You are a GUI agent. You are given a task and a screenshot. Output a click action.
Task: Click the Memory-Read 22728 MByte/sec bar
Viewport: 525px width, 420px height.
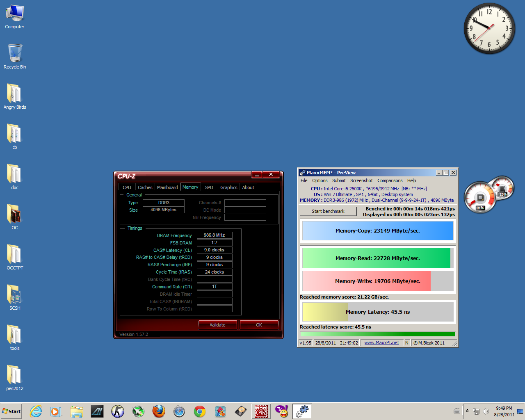[x=378, y=258]
